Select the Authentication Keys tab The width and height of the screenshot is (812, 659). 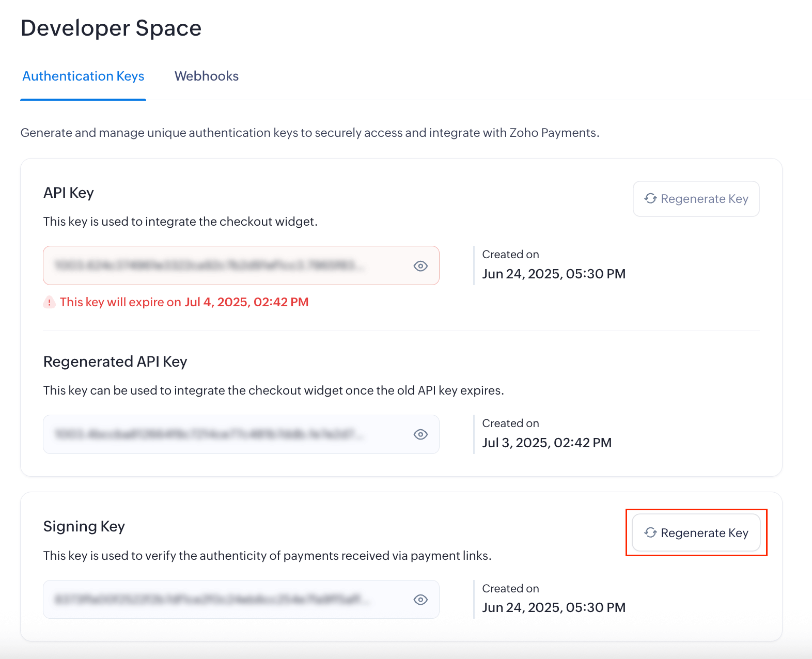83,76
